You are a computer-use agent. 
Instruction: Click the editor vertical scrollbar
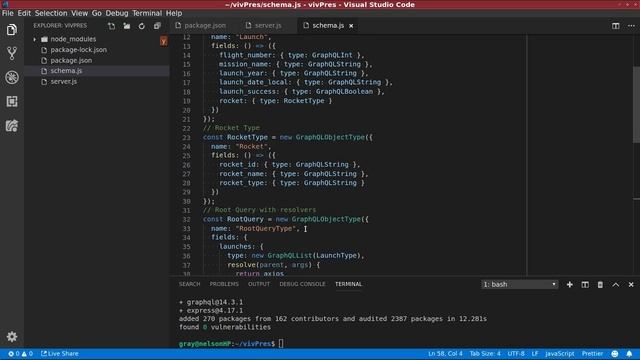(x=636, y=104)
